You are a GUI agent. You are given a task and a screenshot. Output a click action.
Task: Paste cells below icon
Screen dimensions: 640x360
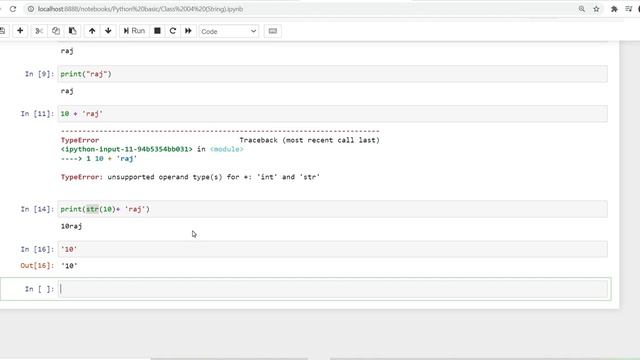point(72,31)
